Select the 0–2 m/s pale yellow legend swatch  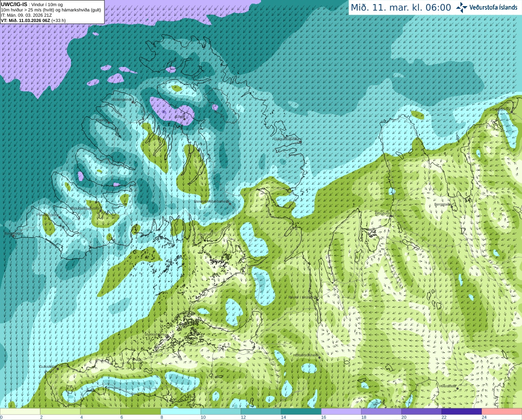click(20, 411)
